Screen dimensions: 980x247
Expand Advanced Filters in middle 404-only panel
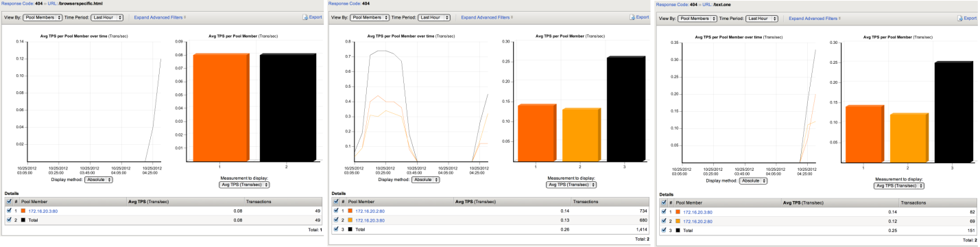pyautogui.click(x=487, y=17)
